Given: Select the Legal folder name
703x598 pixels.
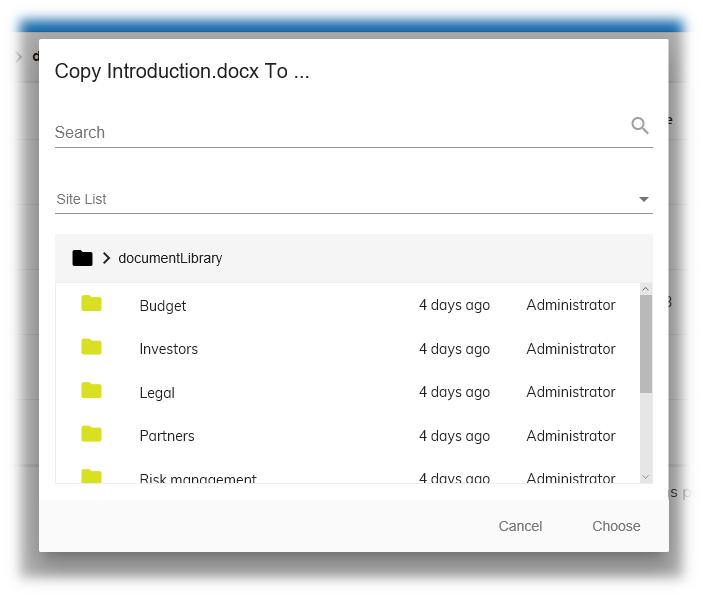Looking at the screenshot, I should (157, 393).
